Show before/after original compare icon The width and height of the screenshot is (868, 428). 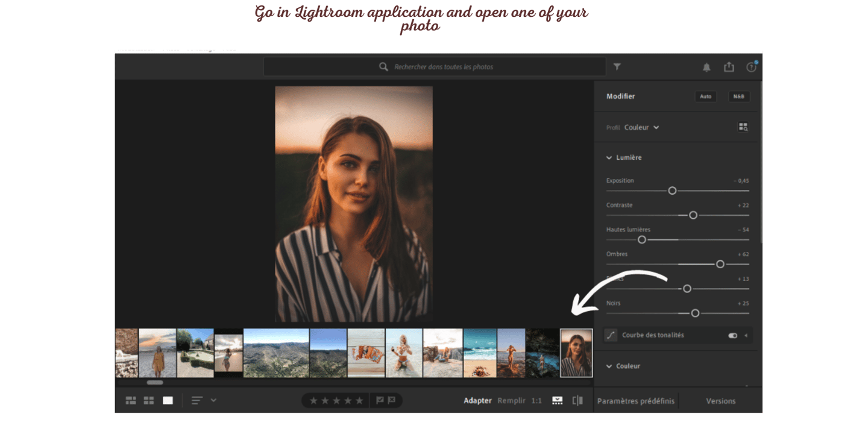(577, 400)
